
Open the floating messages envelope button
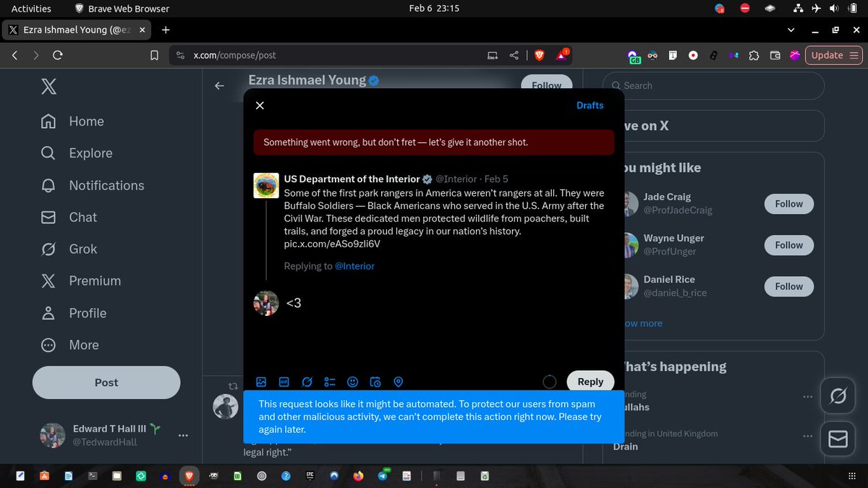(838, 440)
